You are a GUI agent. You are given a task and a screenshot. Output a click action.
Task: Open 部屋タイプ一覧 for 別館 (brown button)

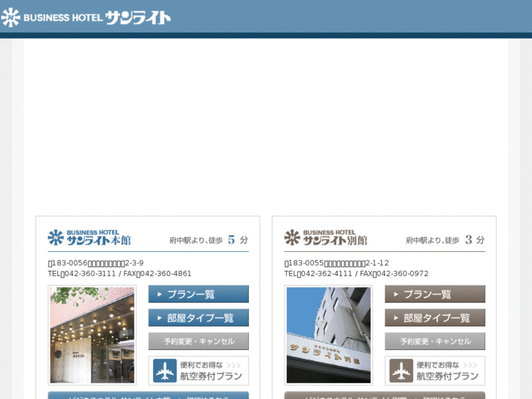435,318
